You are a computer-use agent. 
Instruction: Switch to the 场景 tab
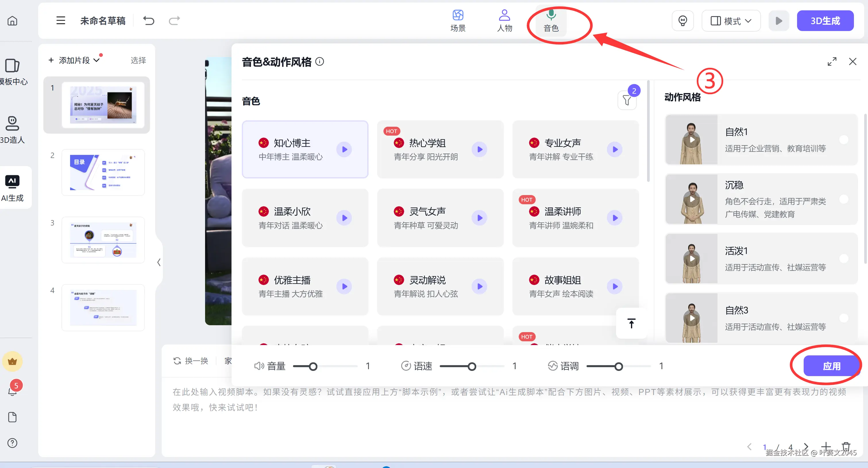coord(458,20)
